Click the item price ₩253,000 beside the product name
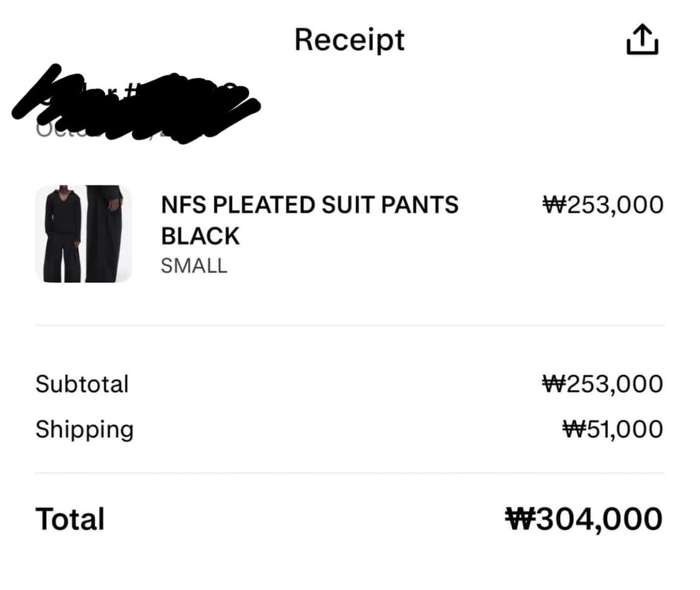 coord(603,205)
